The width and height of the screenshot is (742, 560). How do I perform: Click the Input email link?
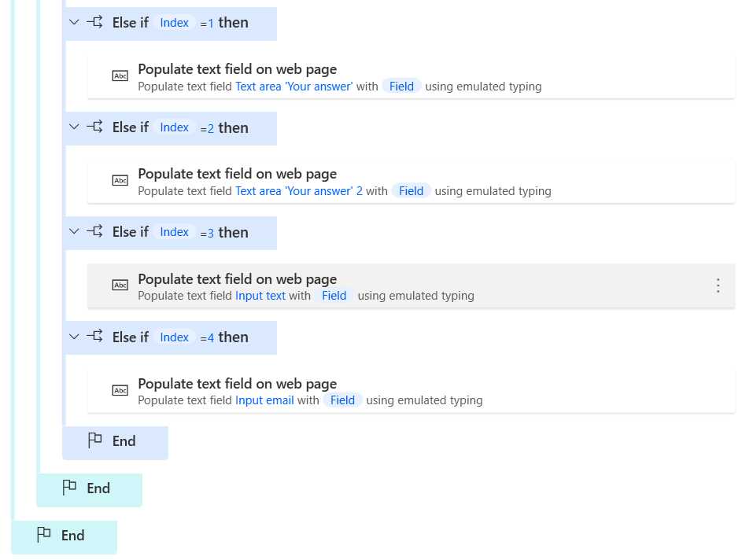[264, 400]
